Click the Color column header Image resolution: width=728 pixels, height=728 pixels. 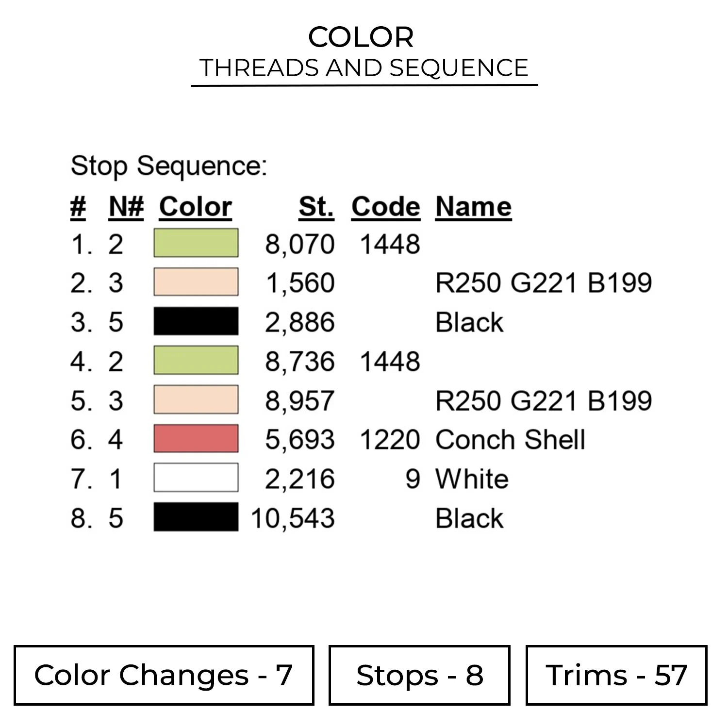[195, 207]
